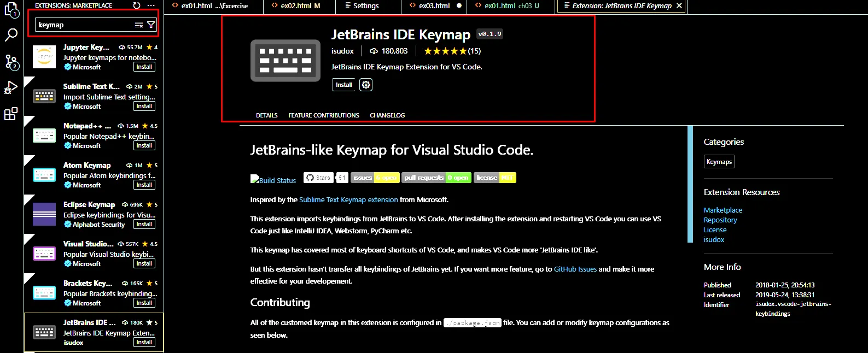Install the Brackets Keymap extension
The image size is (868, 353).
coord(144,303)
